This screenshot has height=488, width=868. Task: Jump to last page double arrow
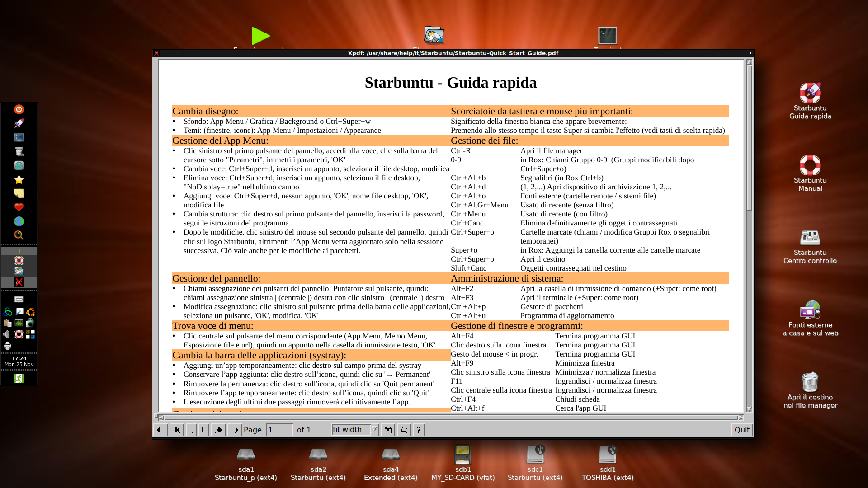point(218,430)
